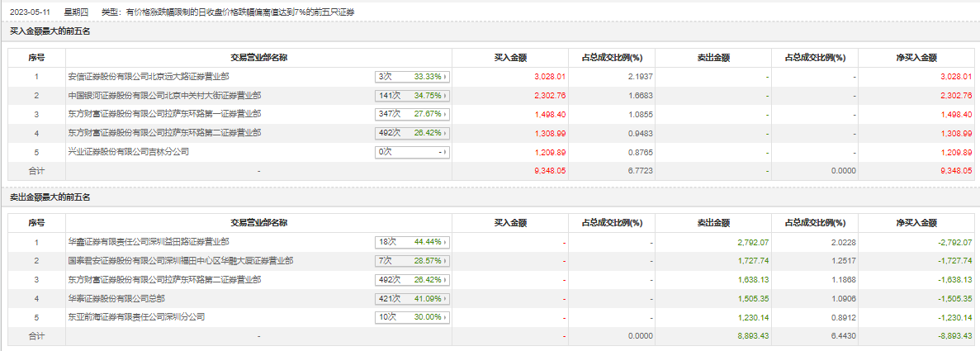980x351 pixels.
Task: Select the 卖出金额最大的前五名 section title
Action: 50,197
